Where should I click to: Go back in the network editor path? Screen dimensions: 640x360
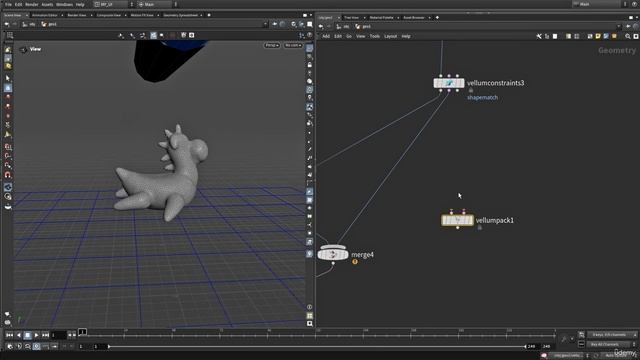(321, 27)
